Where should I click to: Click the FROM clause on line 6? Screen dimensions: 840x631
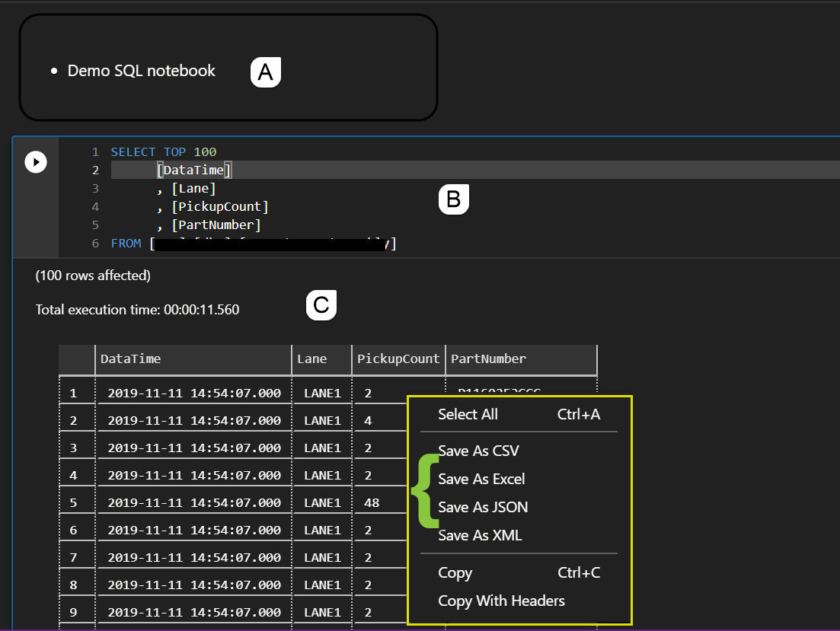126,243
